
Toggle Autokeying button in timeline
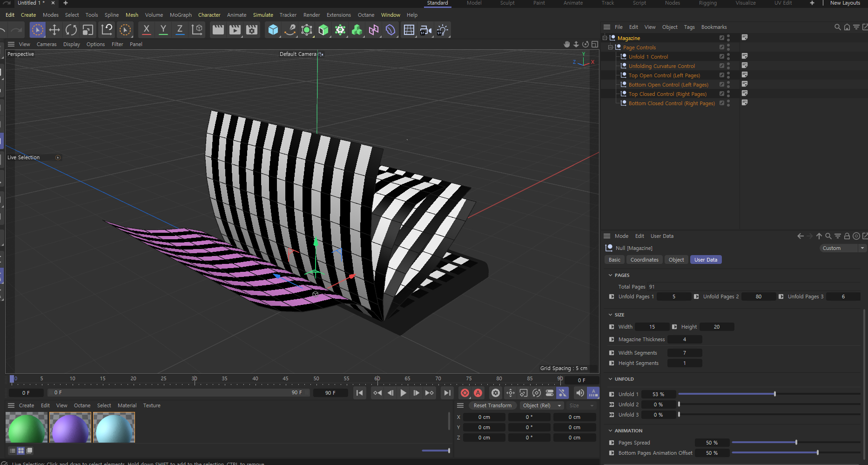point(478,393)
